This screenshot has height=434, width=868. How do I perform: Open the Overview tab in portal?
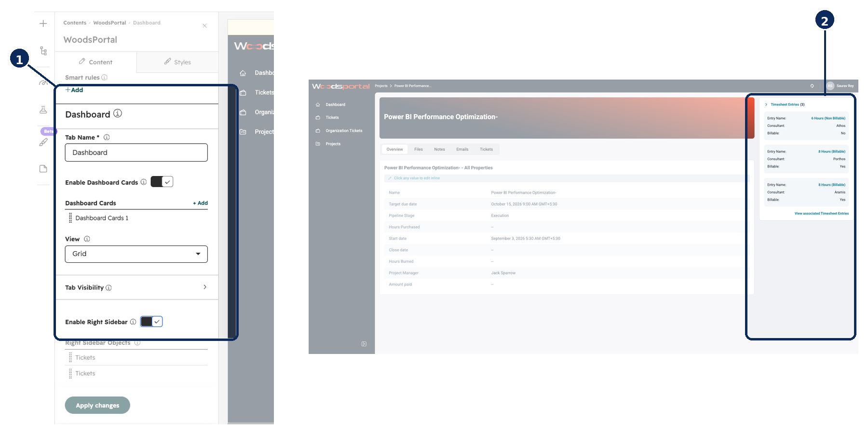click(394, 149)
